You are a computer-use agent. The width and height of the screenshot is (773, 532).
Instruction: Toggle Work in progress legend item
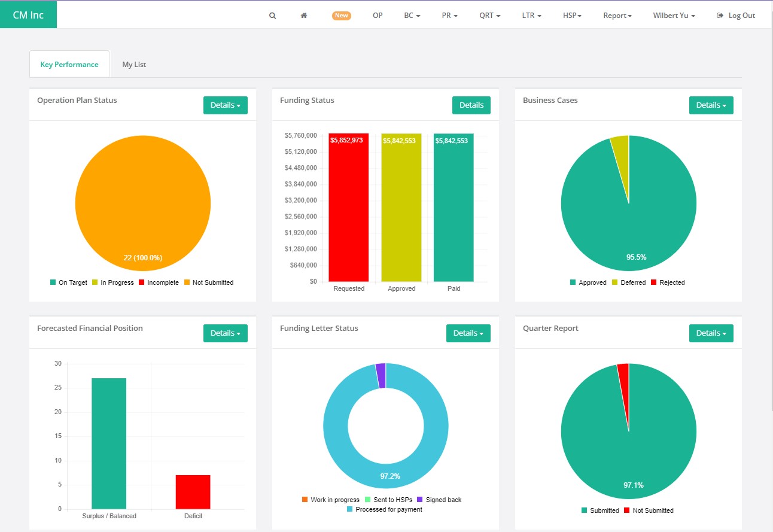pos(331,500)
